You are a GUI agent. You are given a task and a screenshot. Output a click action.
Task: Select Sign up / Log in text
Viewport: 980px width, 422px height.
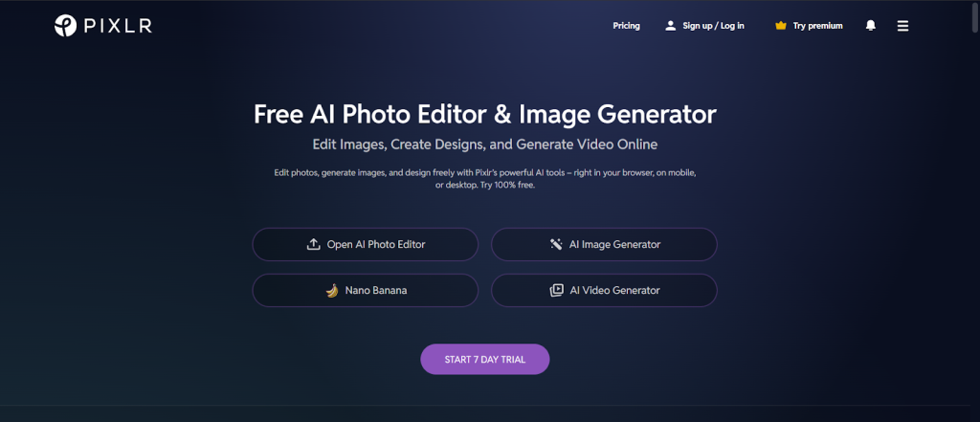pyautogui.click(x=713, y=26)
